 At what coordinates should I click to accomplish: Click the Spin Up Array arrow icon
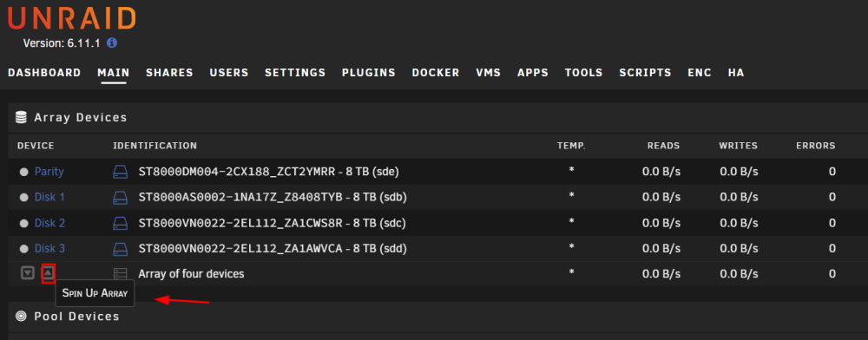49,273
